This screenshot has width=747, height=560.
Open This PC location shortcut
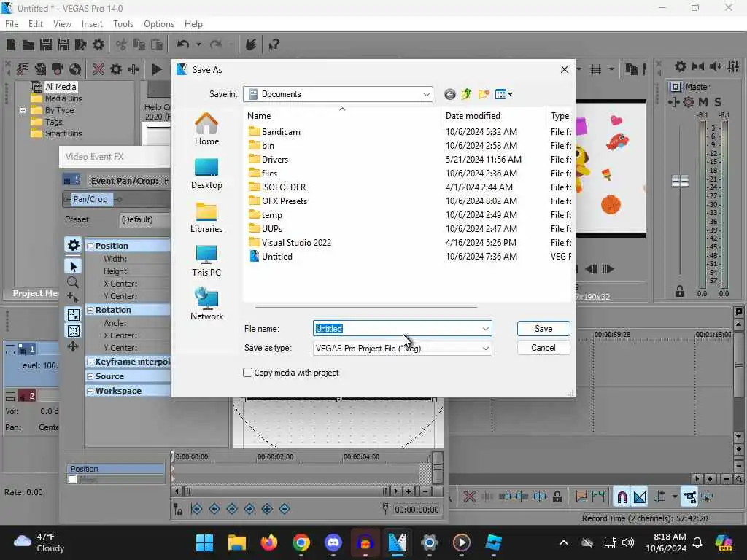(x=206, y=260)
